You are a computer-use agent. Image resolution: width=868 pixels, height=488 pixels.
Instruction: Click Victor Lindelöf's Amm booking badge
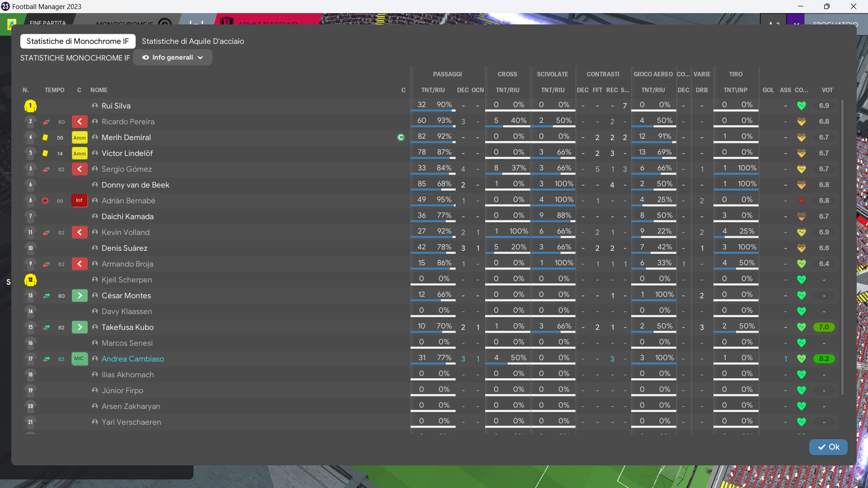pyautogui.click(x=80, y=153)
